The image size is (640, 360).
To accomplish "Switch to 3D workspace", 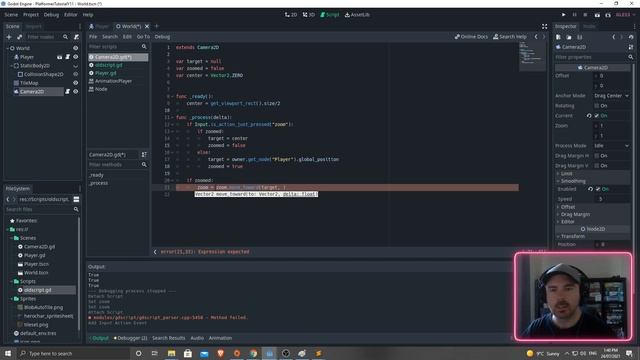I will (x=309, y=14).
